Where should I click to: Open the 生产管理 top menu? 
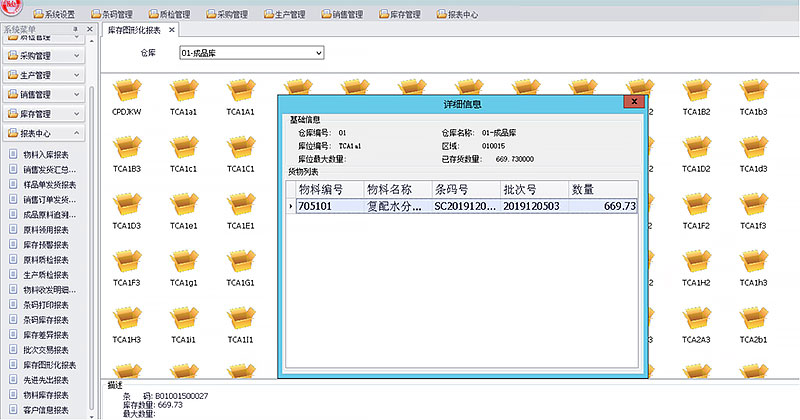(285, 15)
